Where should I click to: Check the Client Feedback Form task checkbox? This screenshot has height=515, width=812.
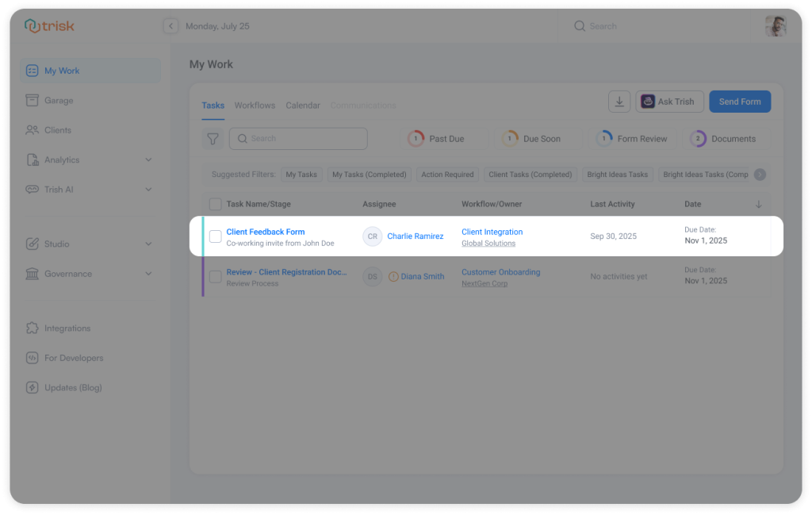click(x=216, y=236)
